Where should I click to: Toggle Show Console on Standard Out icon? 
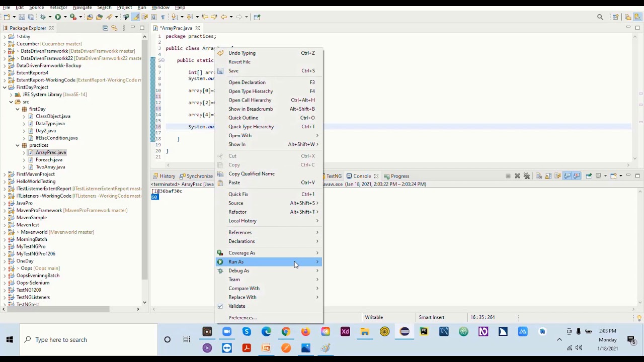coord(567,176)
